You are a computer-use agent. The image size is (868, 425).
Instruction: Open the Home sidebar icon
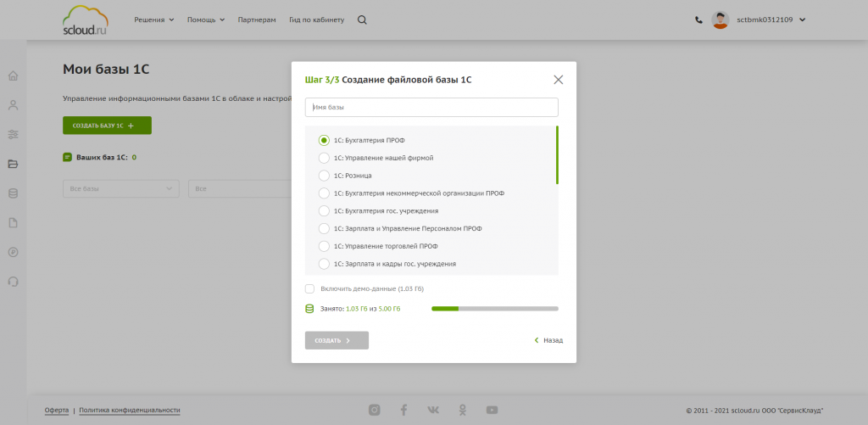click(x=14, y=75)
